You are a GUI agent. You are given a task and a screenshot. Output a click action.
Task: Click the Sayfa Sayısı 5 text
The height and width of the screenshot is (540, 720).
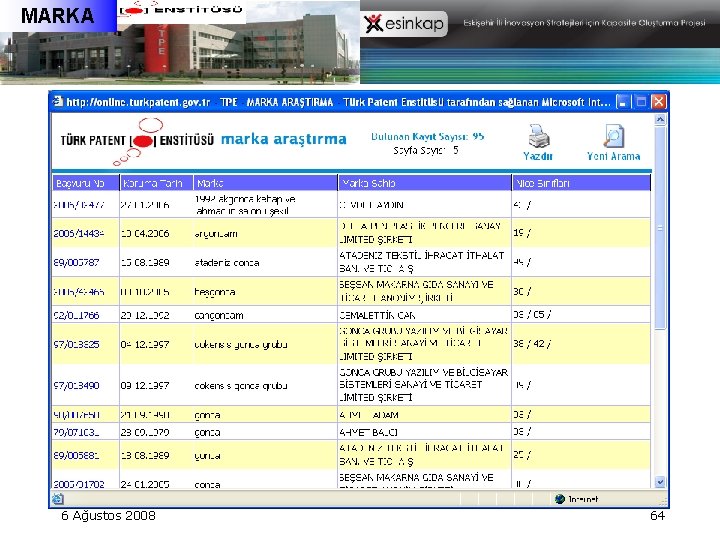tap(426, 150)
